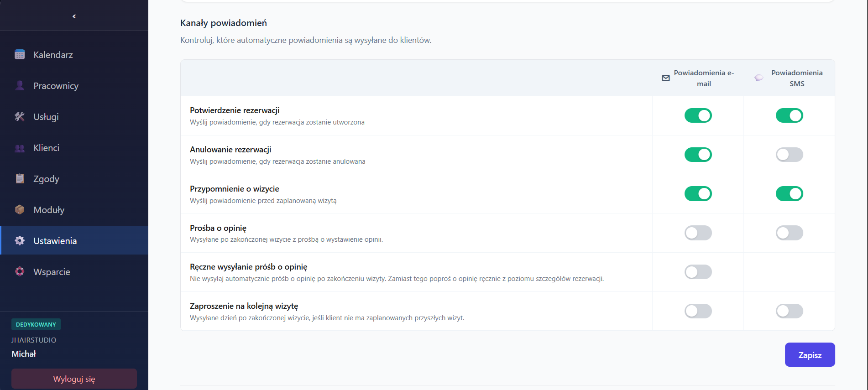Click the Powiadomienia e-mail column header
Viewport: 868px width, 390px height.
[703, 78]
